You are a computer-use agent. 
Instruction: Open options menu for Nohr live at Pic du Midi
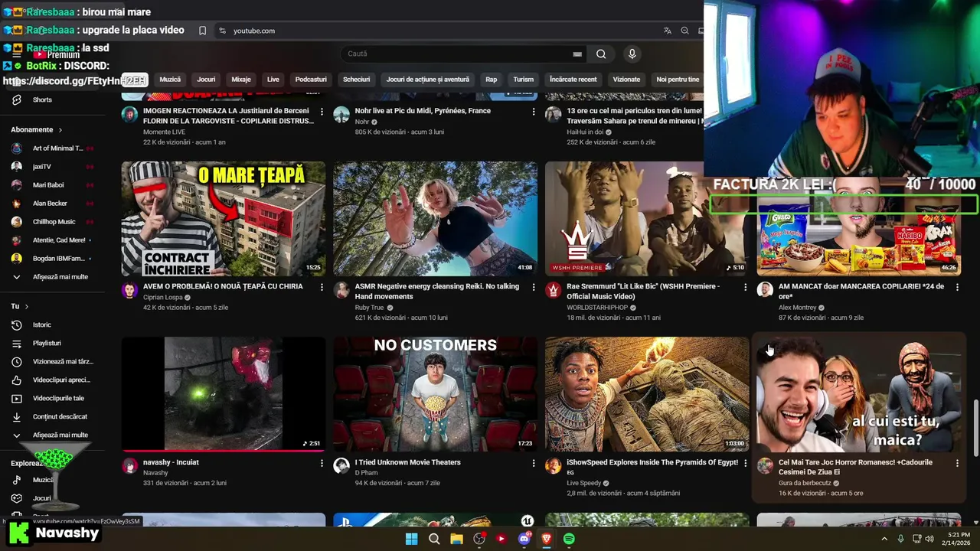point(534,112)
